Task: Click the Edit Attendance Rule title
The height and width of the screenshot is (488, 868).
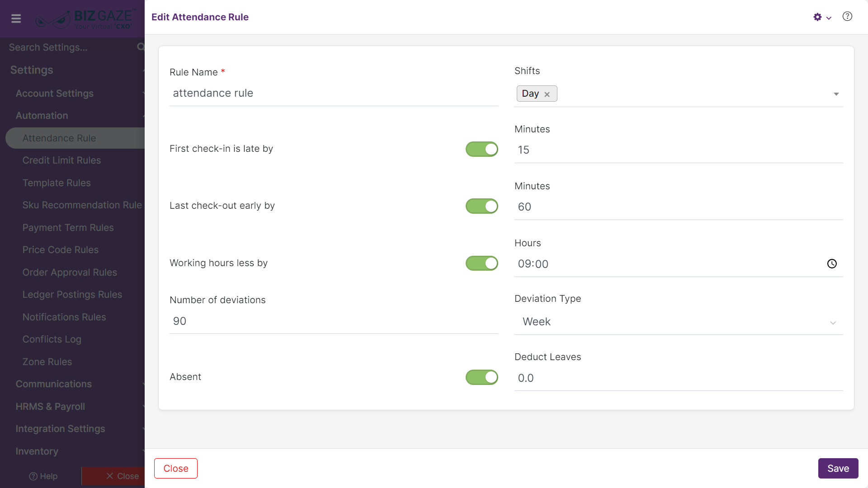Action: click(x=200, y=17)
